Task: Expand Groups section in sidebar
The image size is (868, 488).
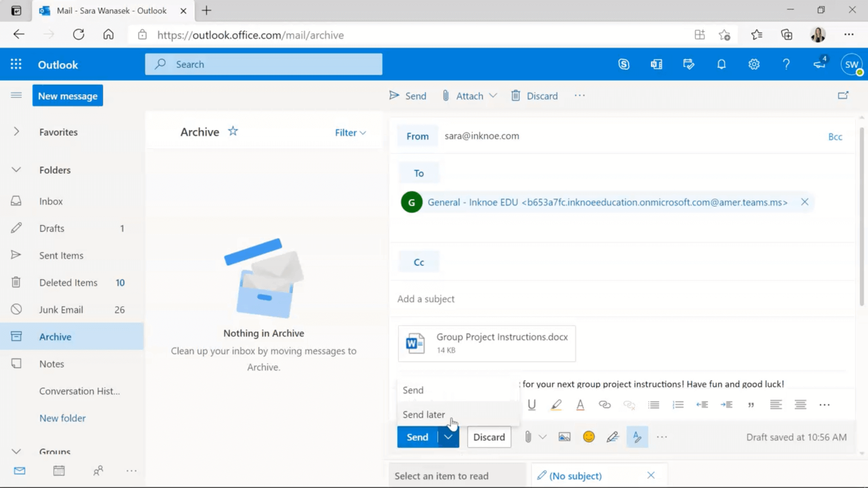Action: (15, 450)
